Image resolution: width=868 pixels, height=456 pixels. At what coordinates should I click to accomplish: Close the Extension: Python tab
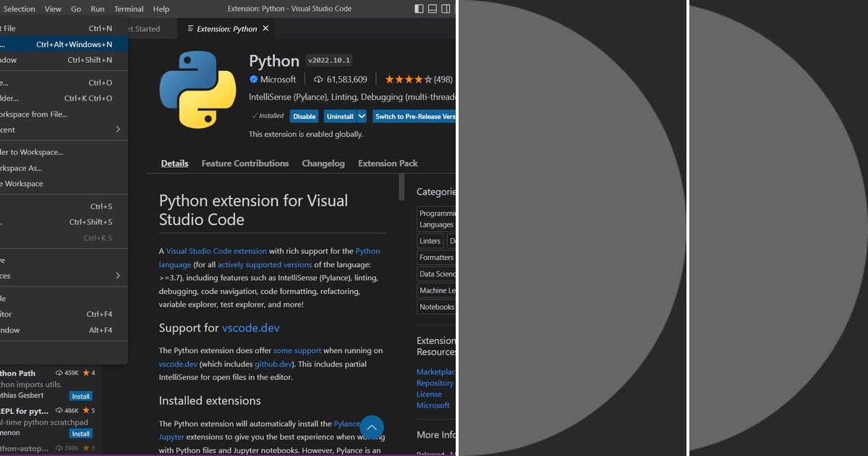coord(265,28)
